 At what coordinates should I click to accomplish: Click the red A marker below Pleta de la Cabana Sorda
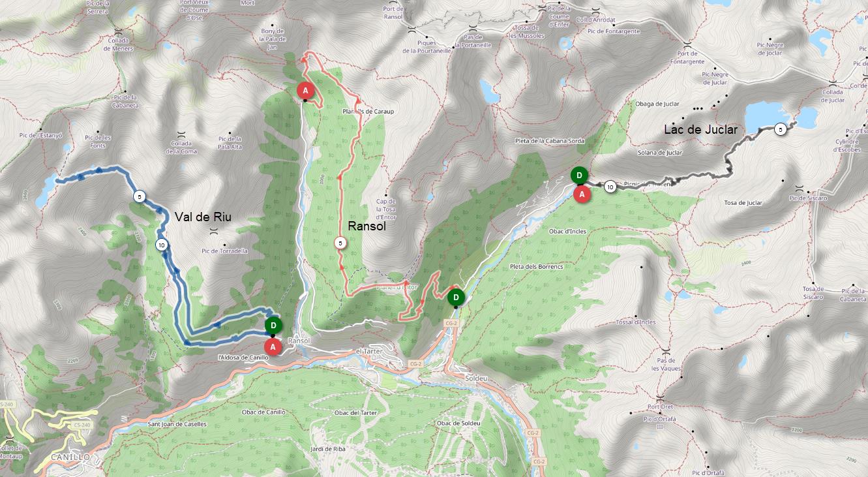click(582, 193)
